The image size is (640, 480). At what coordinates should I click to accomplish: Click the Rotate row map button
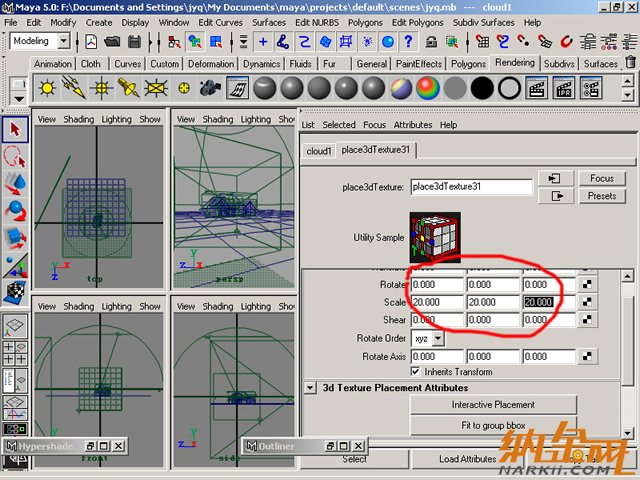tap(587, 284)
